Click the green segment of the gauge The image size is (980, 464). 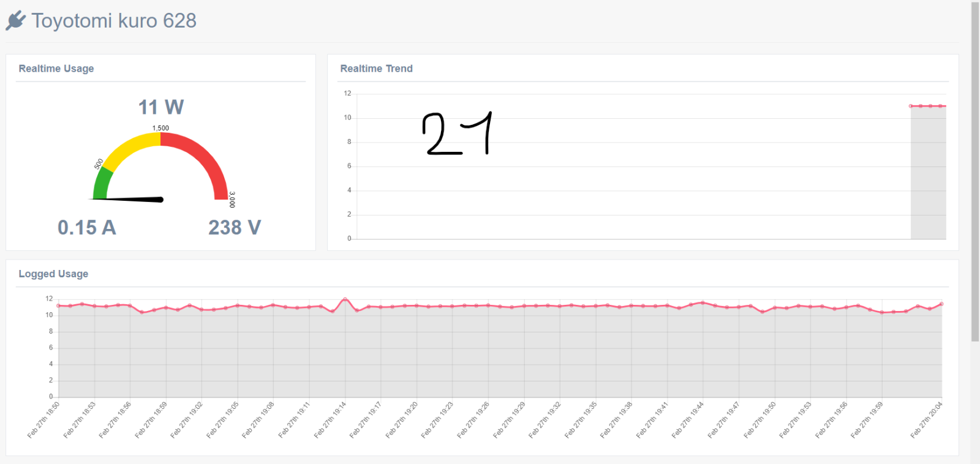[102, 183]
